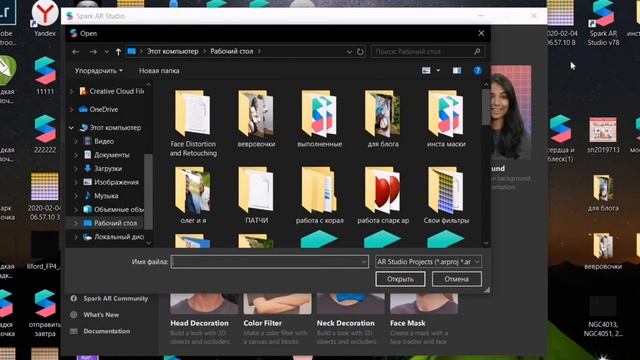Open the сердца и блеск(1) desktop file
Image resolution: width=640 pixels, height=360 pixels.
coord(560,139)
